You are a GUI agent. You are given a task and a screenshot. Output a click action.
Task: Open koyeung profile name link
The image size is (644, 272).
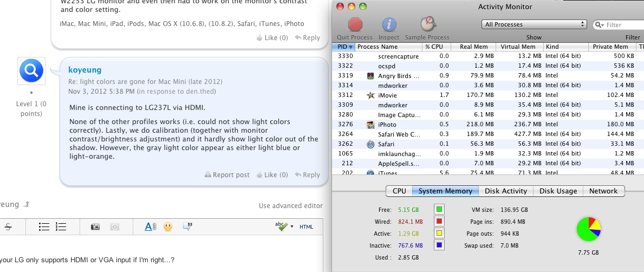84,70
